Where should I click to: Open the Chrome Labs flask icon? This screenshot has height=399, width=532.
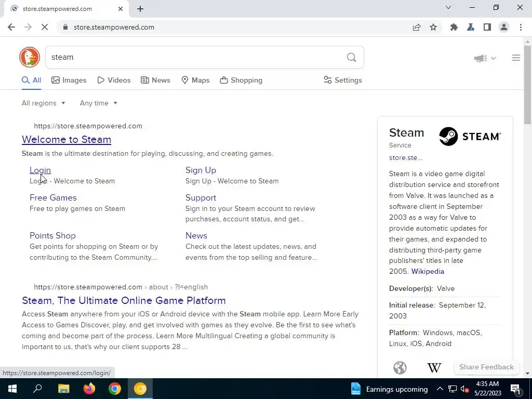click(470, 27)
